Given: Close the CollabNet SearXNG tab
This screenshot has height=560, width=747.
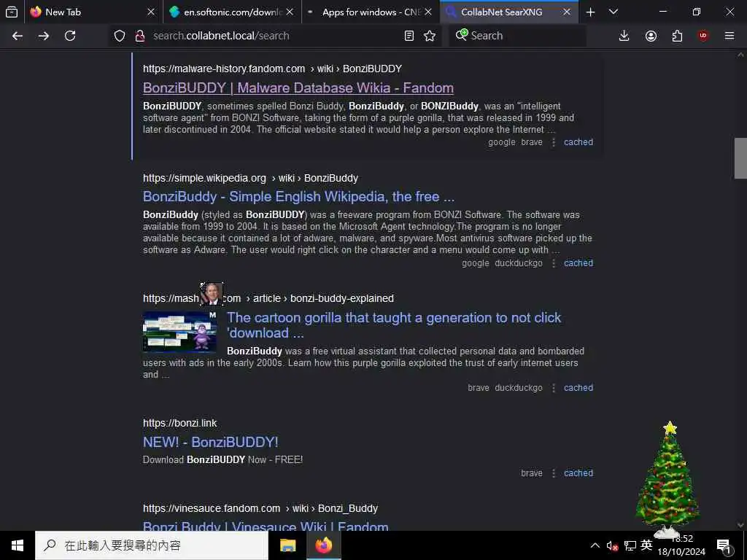Looking at the screenshot, I should click(567, 12).
